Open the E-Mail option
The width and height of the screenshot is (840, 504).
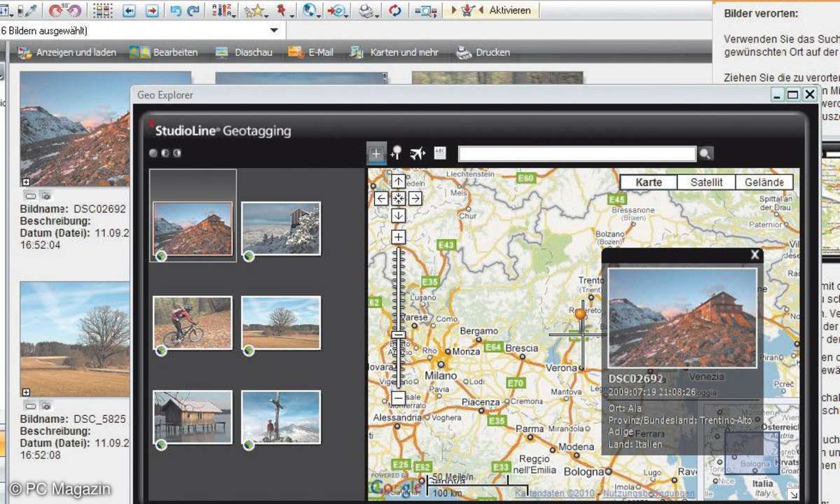click(x=311, y=52)
